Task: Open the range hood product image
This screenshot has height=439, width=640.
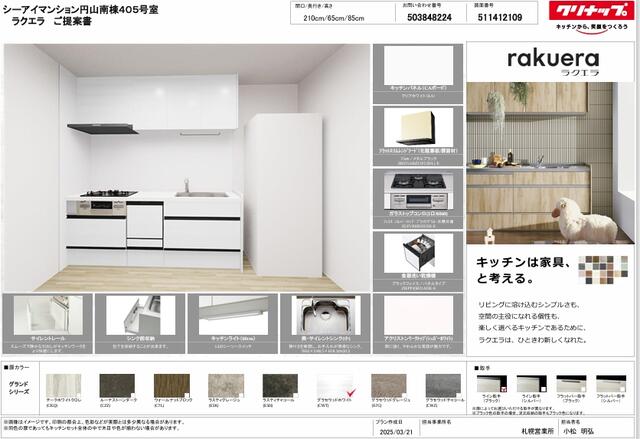Action: [418, 128]
